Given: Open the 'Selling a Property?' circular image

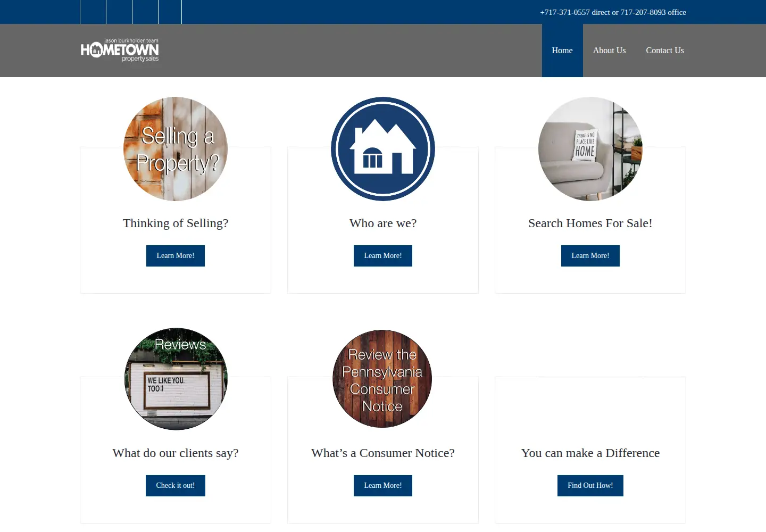Looking at the screenshot, I should 176,149.
